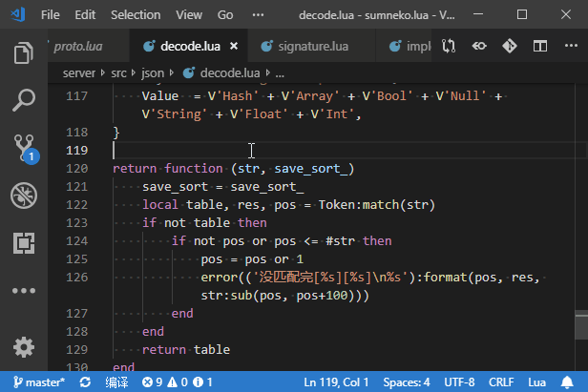Click the vertical scrollbar thumb in editor
This screenshot has height=392, width=588.
coord(581,324)
